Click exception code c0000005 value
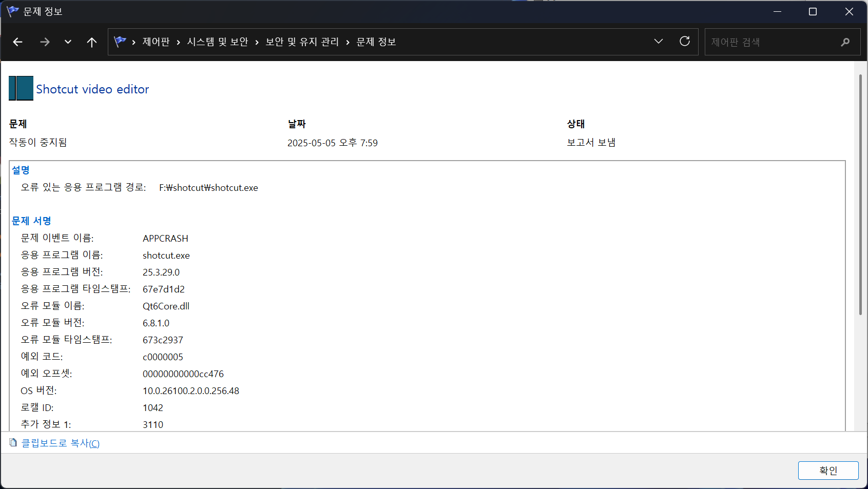868x489 pixels. point(163,357)
